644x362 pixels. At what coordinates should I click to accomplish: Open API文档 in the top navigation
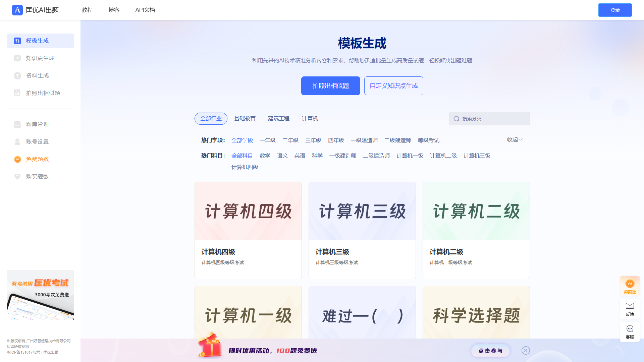[x=145, y=10]
